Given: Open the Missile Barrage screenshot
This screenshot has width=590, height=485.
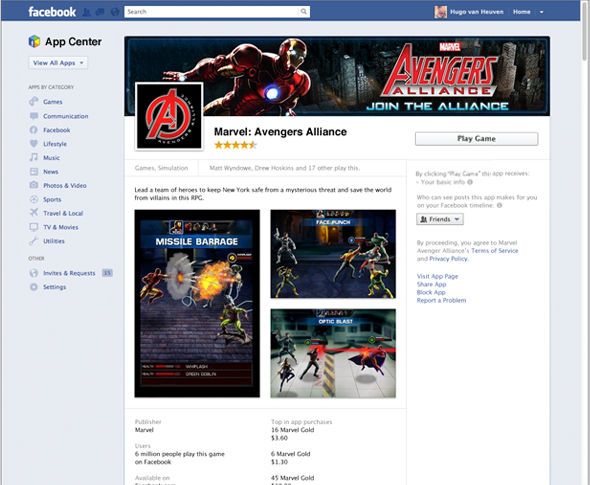Looking at the screenshot, I should [197, 303].
